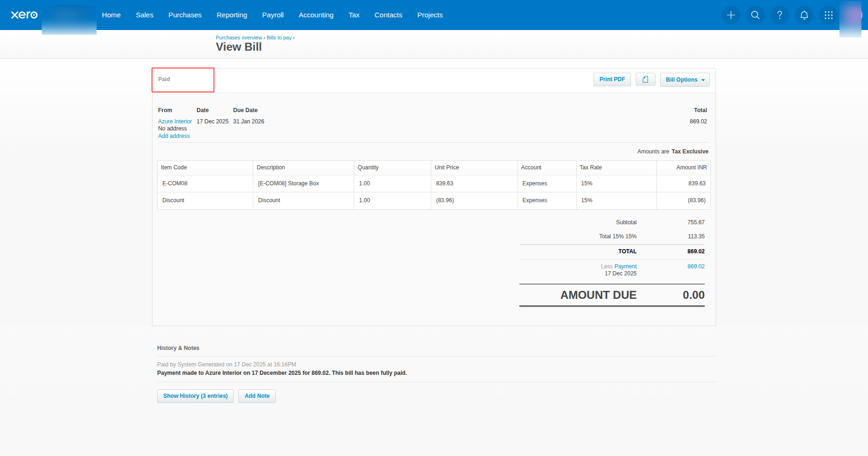
Task: Click the Xero logo
Action: [x=24, y=15]
